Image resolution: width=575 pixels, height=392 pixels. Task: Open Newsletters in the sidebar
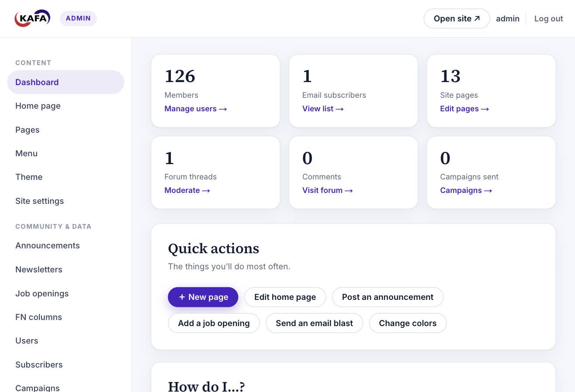click(66, 269)
